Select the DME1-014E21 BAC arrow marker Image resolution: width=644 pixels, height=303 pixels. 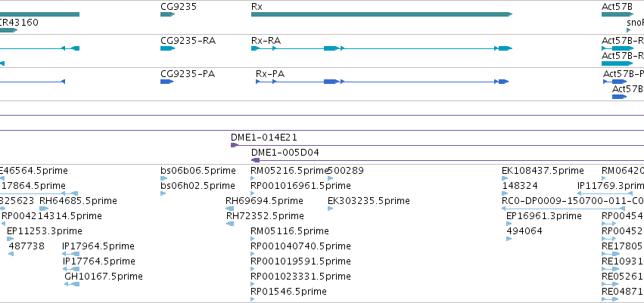(235, 145)
